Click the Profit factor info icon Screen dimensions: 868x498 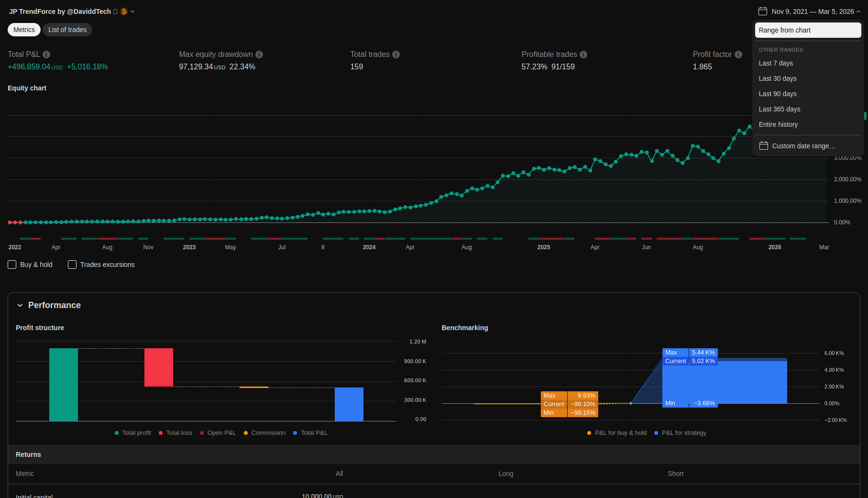(738, 55)
